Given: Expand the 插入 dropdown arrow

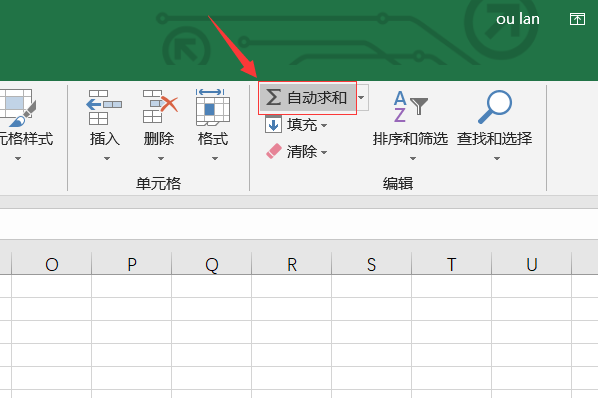Looking at the screenshot, I should pyautogui.click(x=107, y=158).
